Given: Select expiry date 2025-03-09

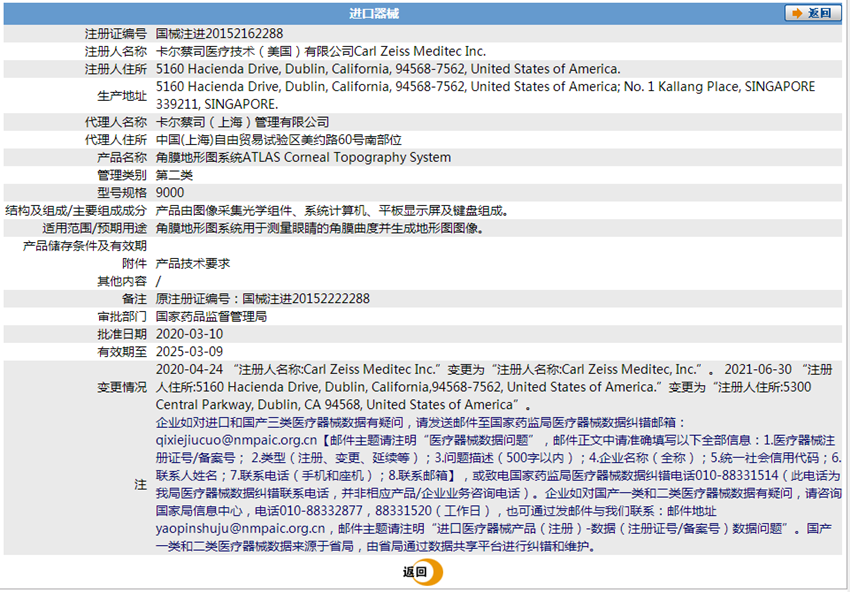Looking at the screenshot, I should 190,352.
